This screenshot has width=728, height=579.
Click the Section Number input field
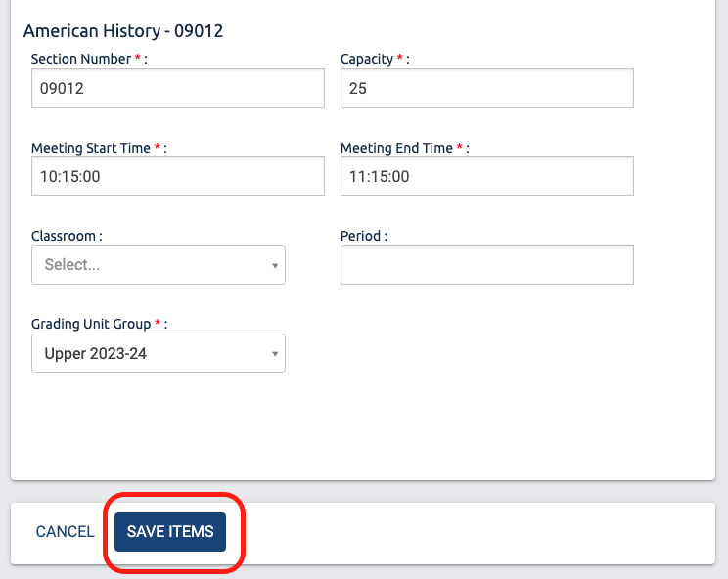(177, 88)
